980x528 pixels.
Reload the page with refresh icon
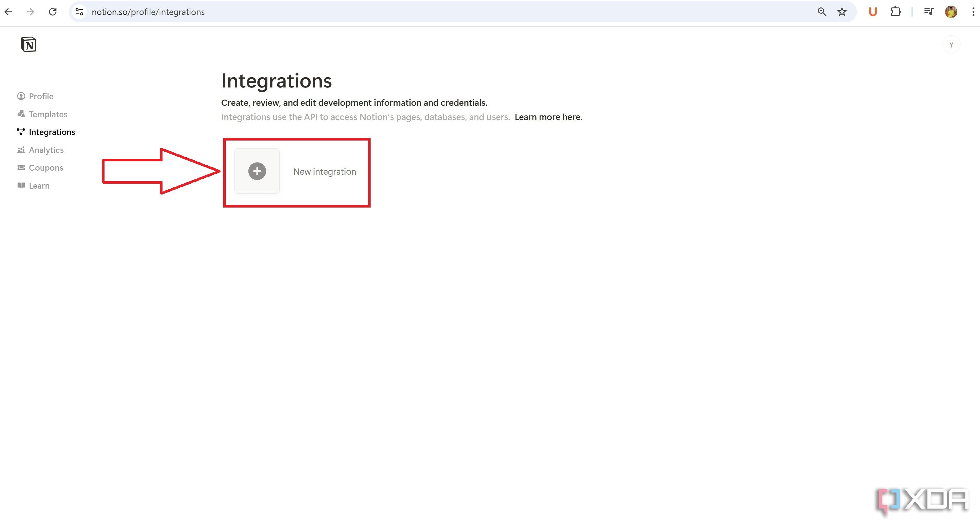(x=53, y=12)
